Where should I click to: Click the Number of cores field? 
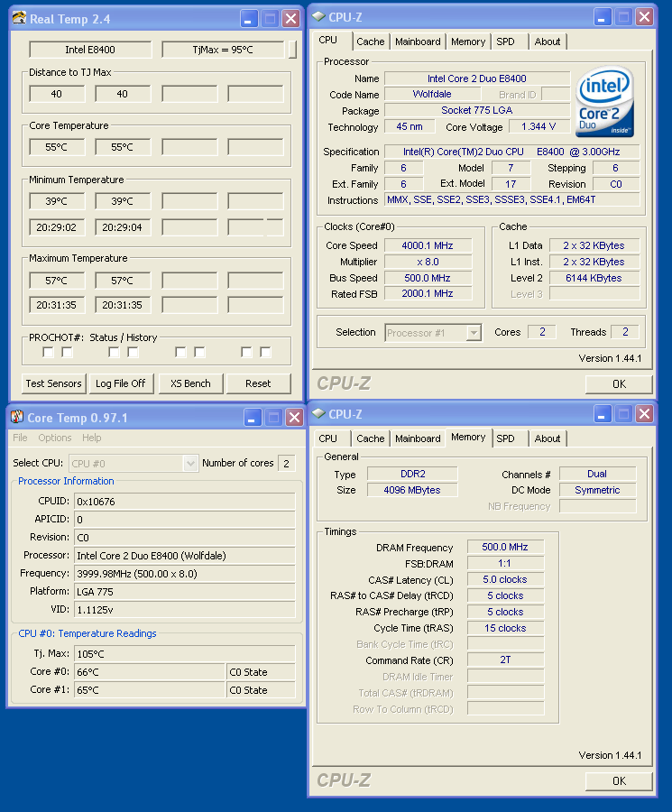pyautogui.click(x=286, y=463)
